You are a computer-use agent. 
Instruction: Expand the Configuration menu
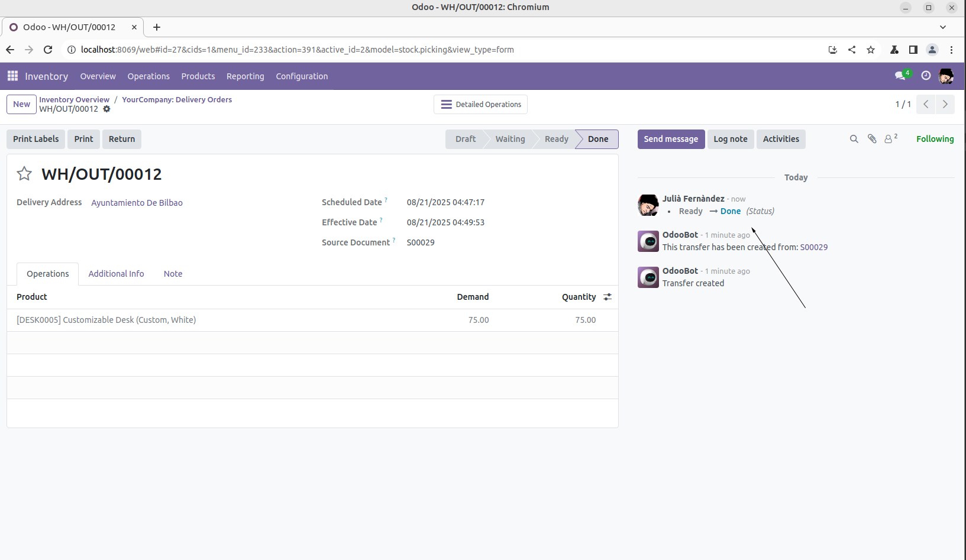pos(302,76)
